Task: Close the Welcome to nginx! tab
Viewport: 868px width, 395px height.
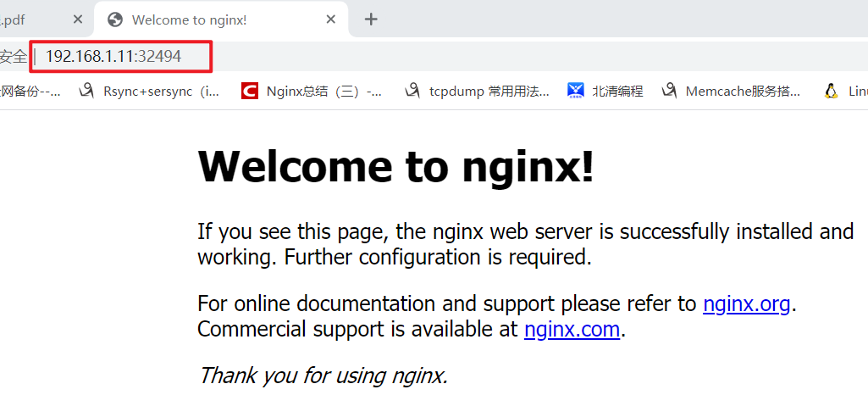Action: [330, 19]
